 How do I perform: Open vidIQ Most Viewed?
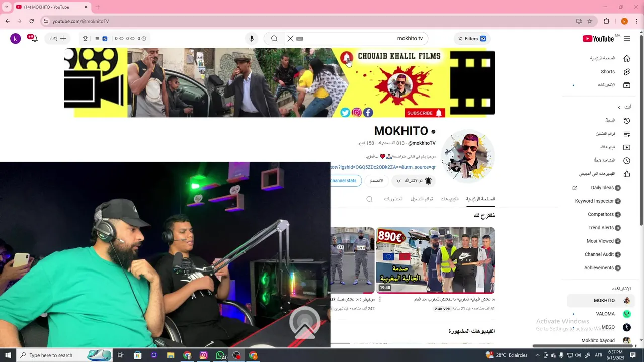[x=603, y=241]
